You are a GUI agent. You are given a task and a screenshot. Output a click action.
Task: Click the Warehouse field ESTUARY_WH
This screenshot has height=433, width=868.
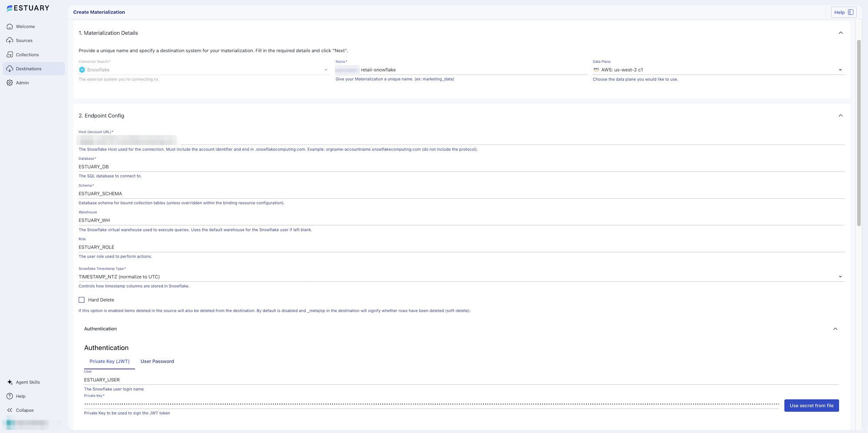click(x=461, y=220)
